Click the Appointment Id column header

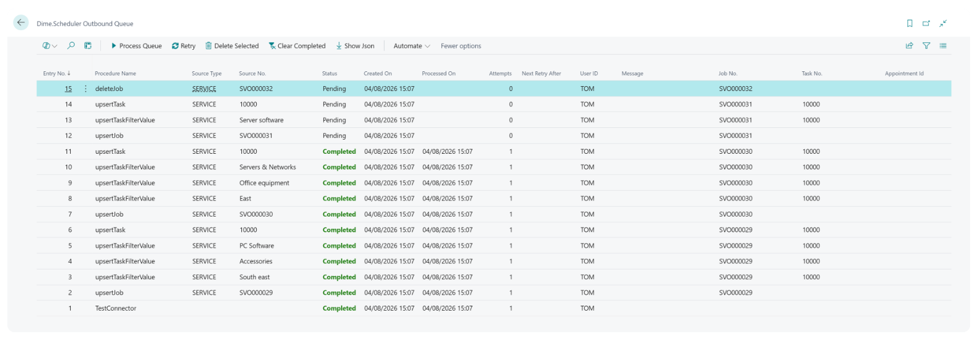coord(904,73)
